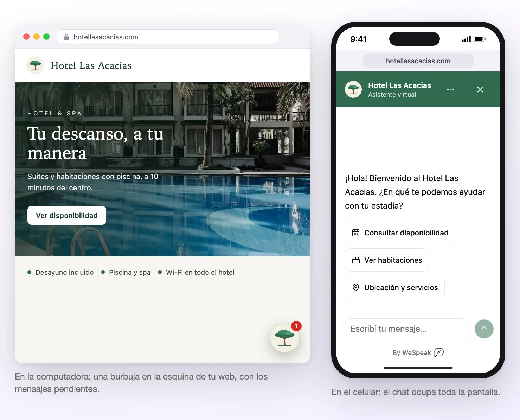Click the En el celular caption

point(416,392)
